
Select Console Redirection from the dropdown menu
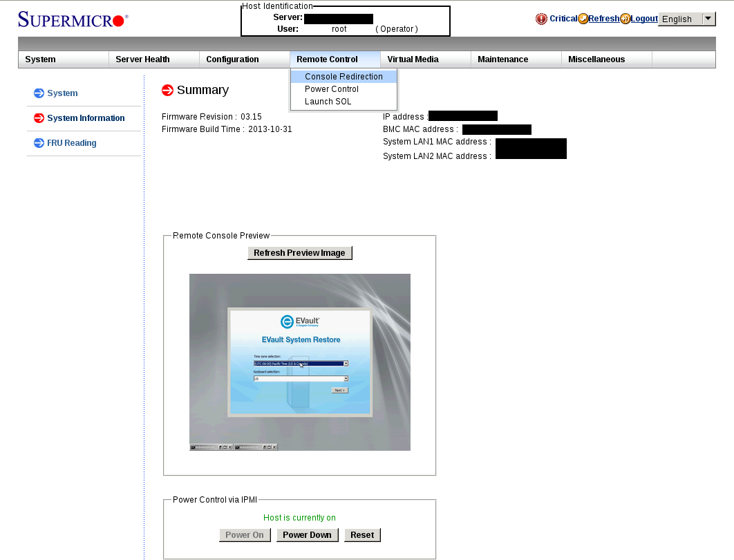[344, 76]
